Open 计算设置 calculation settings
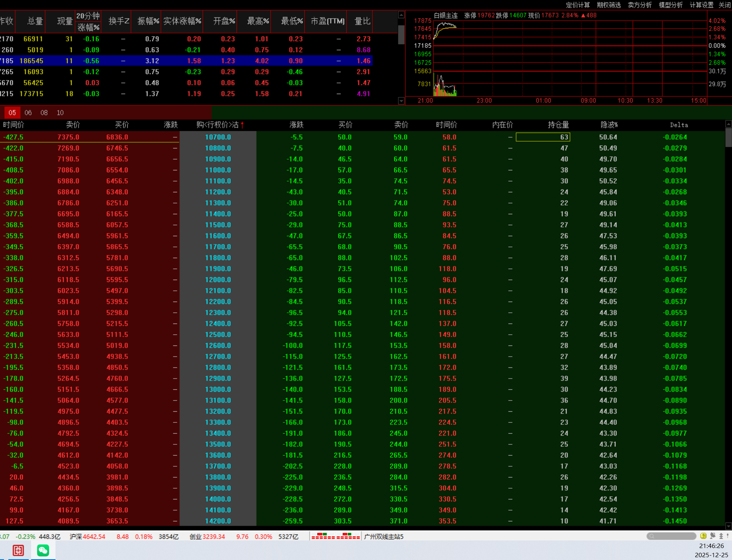 tap(701, 5)
